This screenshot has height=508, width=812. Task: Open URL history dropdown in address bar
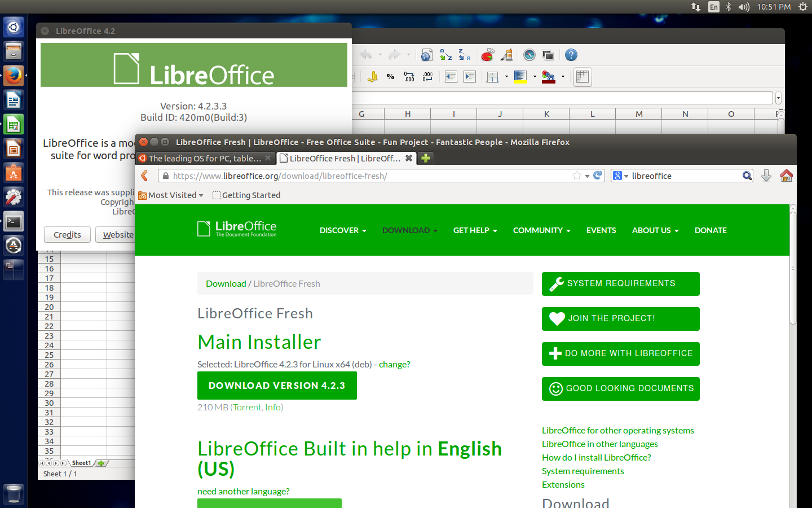(587, 176)
